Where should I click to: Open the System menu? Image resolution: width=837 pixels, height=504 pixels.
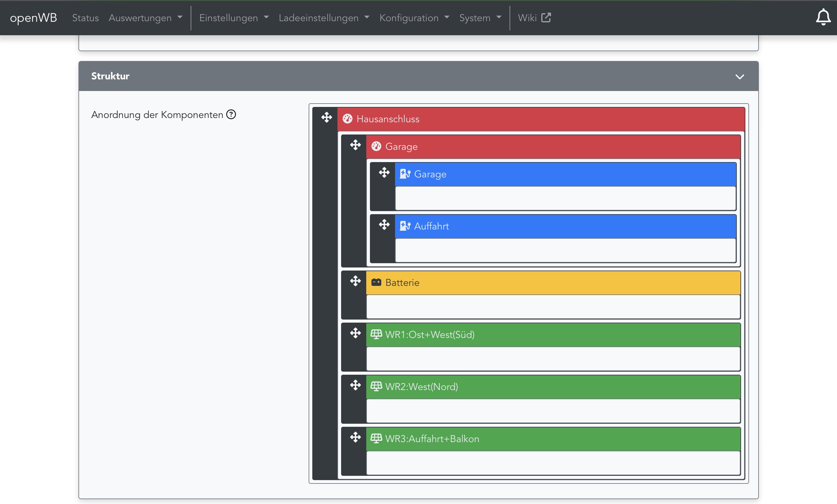[x=480, y=18]
